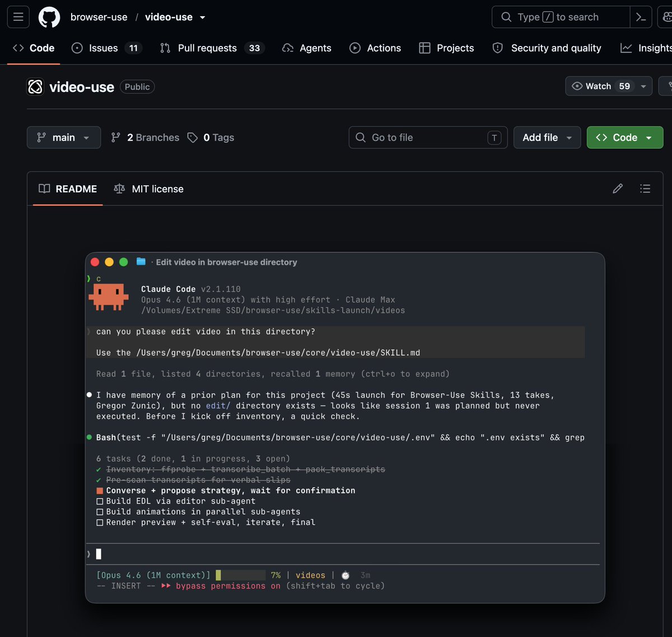Expand the Watch options caret
672x637 pixels.
click(x=643, y=86)
